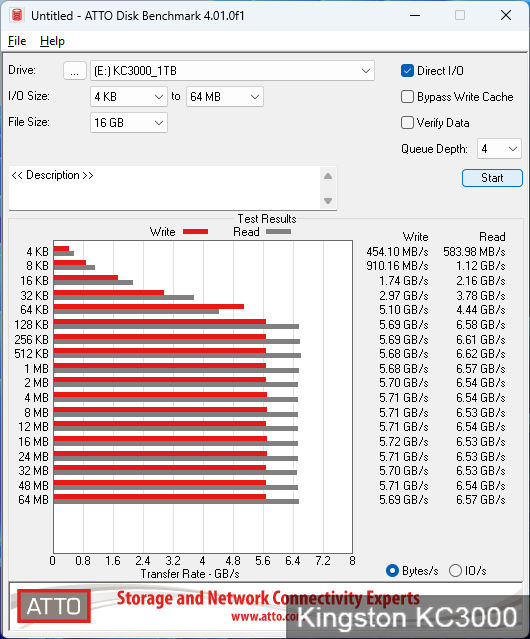
Task: Click the 64 MB row label in chart
Action: click(33, 500)
